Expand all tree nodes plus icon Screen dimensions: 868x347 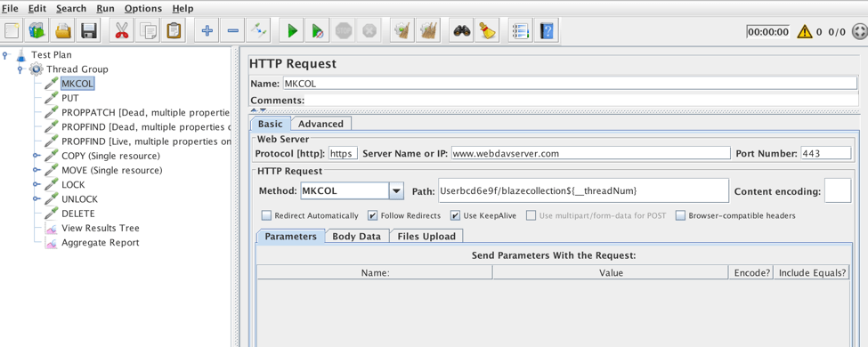[207, 30]
